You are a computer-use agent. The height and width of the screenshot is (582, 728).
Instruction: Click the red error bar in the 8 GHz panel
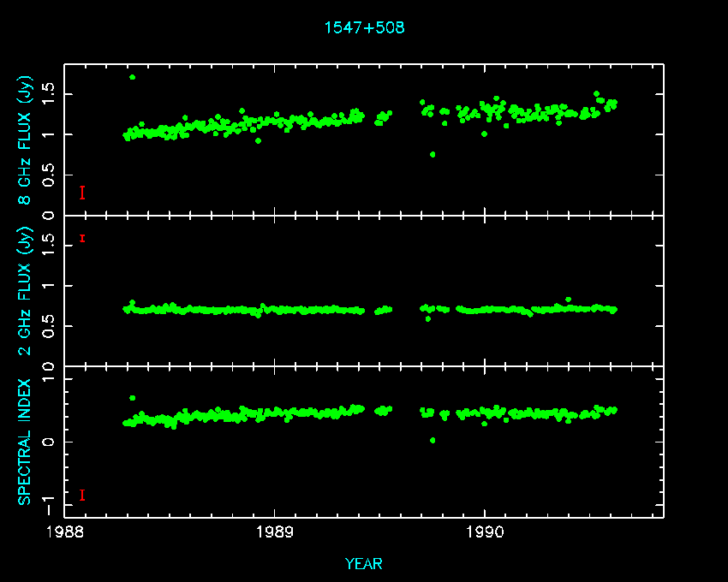click(82, 193)
